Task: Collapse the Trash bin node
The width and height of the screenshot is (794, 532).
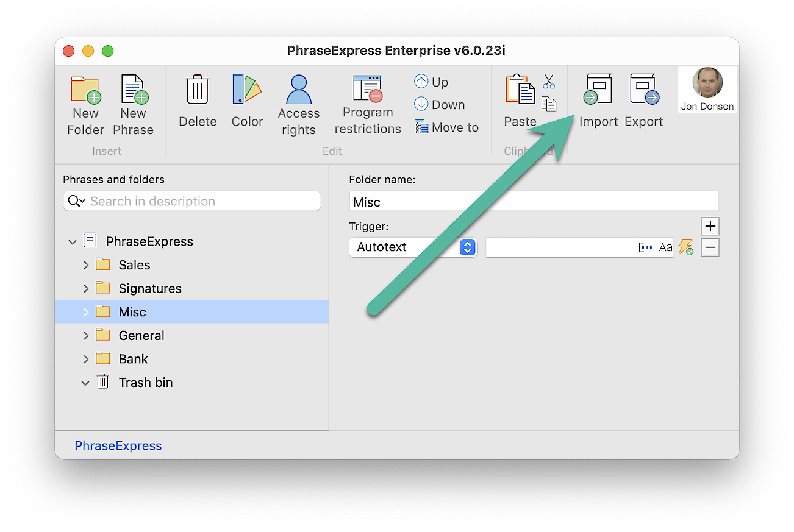Action: (85, 383)
